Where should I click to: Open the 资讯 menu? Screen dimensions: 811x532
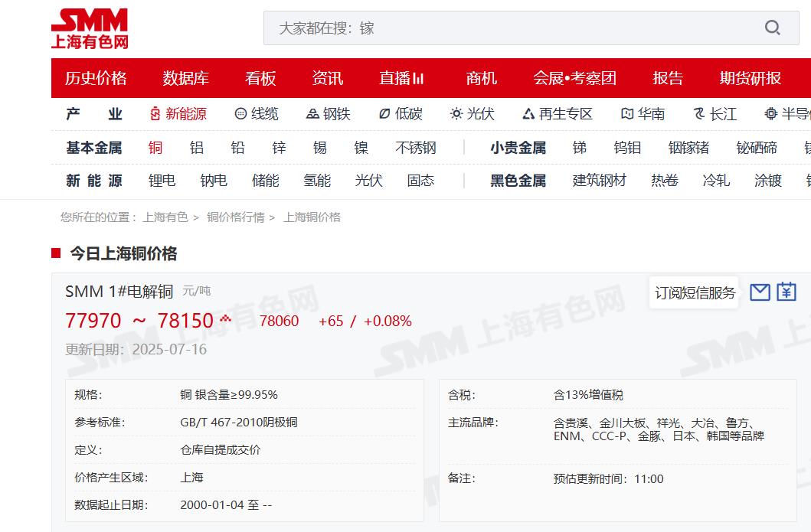(328, 78)
